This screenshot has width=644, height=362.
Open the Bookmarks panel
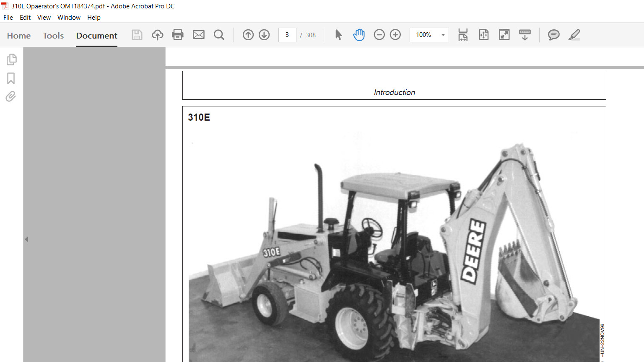[11, 78]
